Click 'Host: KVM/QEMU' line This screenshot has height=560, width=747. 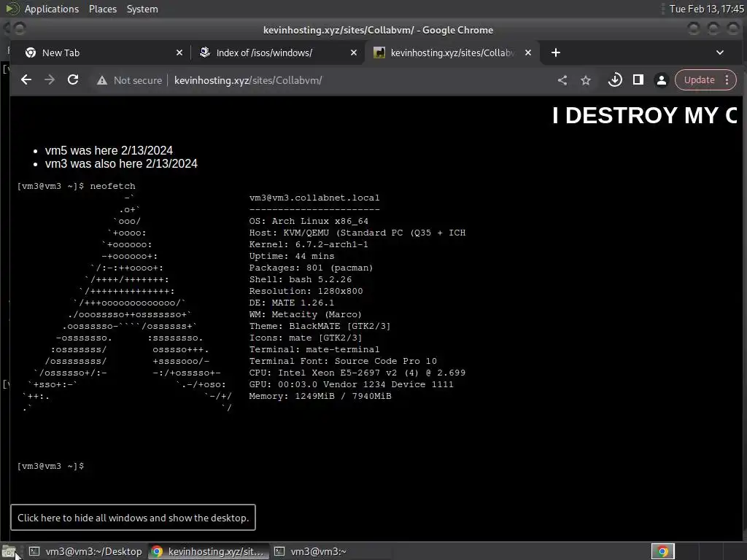(357, 233)
